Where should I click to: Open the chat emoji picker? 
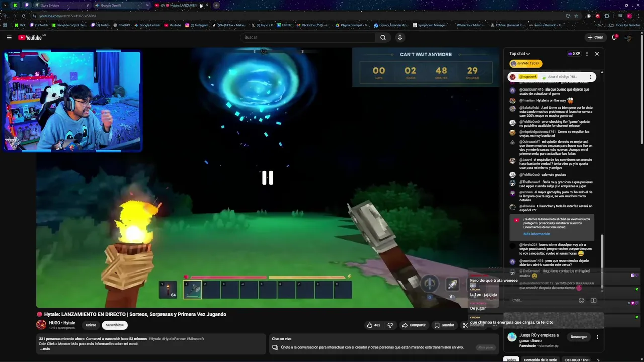[x=582, y=300]
